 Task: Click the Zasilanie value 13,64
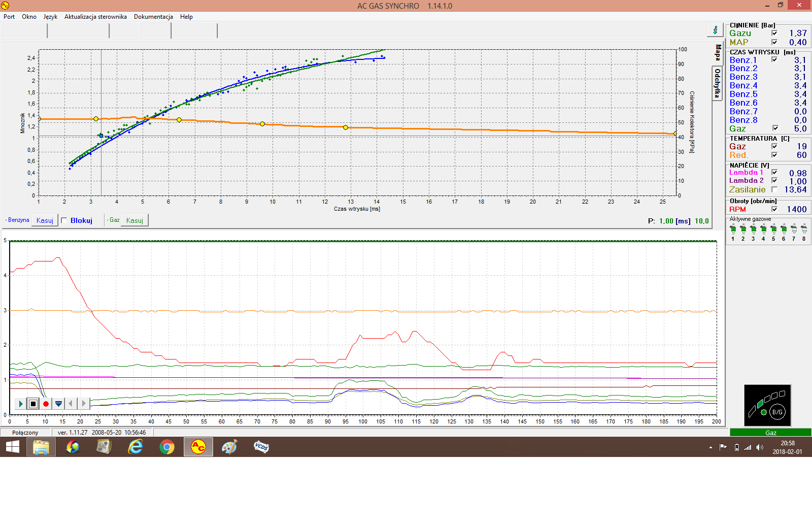795,189
